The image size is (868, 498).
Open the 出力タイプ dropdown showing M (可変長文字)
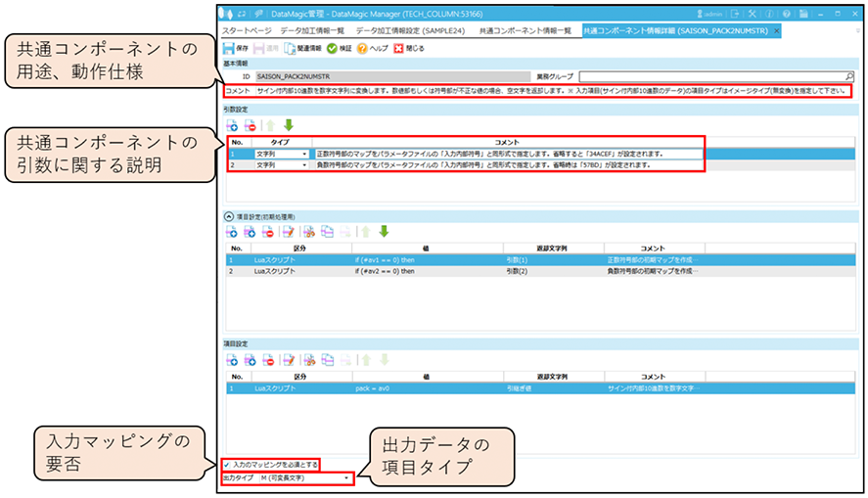348,477
